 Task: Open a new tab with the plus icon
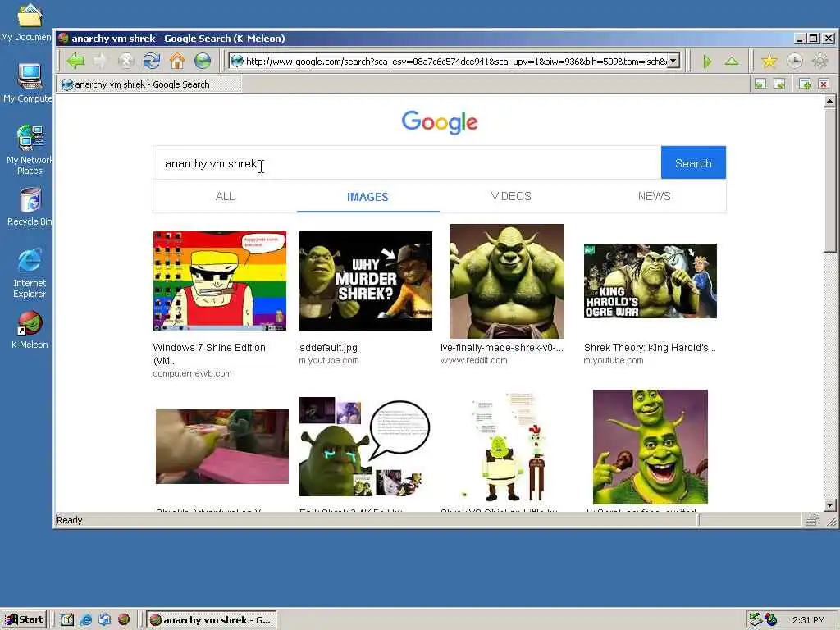[805, 84]
